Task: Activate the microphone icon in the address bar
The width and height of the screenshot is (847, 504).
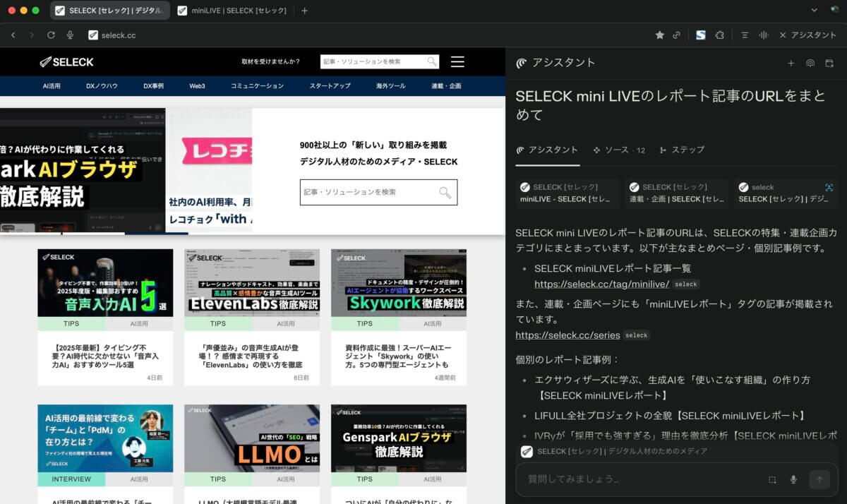Action: pyautogui.click(x=70, y=35)
